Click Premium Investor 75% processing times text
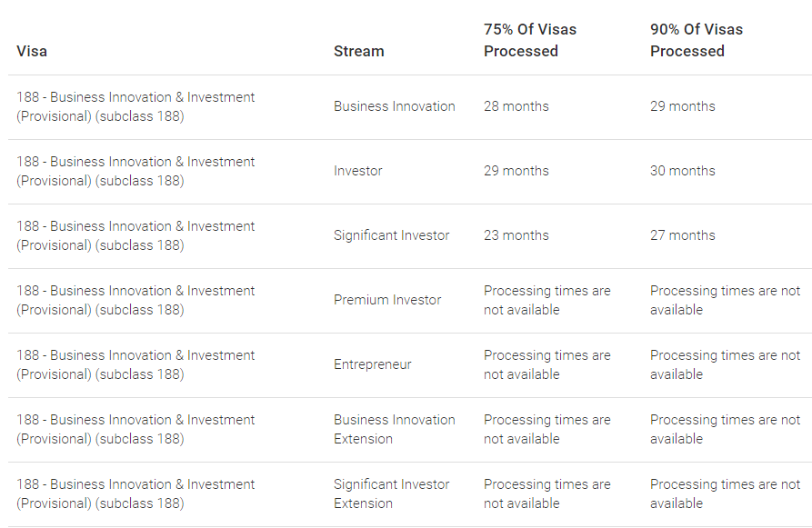812x528 pixels. (x=546, y=300)
